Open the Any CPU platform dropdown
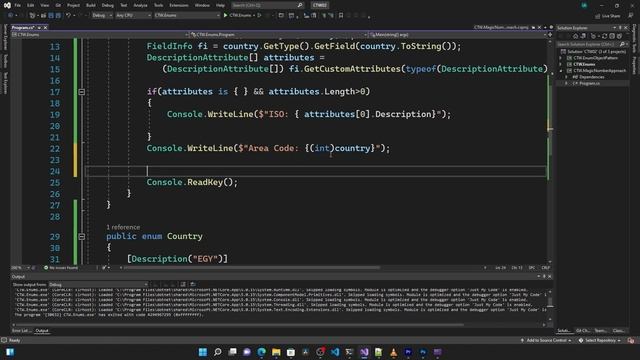Image resolution: width=640 pixels, height=360 pixels. coord(133,15)
